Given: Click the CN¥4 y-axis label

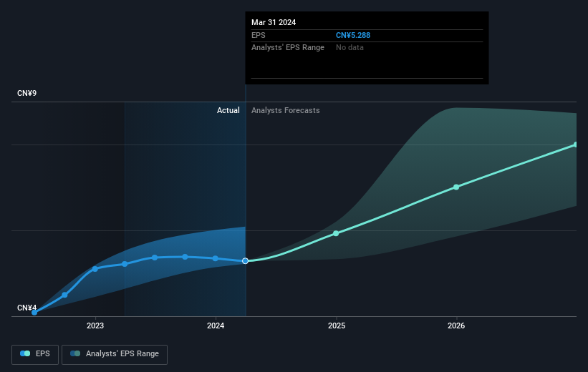Looking at the screenshot, I should tap(27, 308).
